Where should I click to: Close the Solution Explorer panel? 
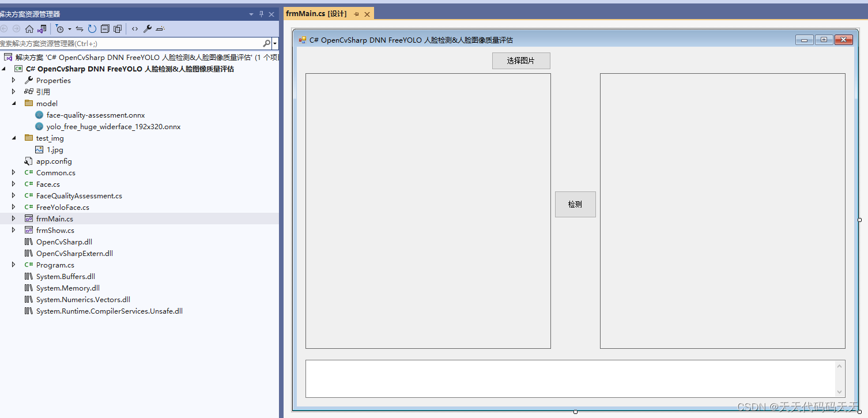[x=271, y=14]
